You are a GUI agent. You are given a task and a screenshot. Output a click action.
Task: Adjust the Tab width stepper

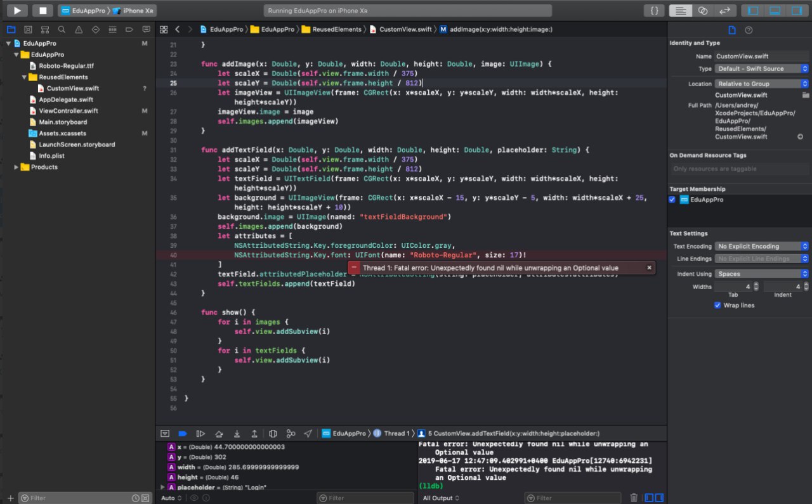click(756, 287)
